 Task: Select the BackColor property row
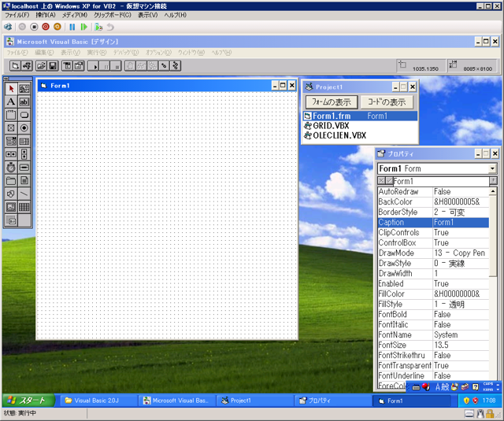[433, 201]
